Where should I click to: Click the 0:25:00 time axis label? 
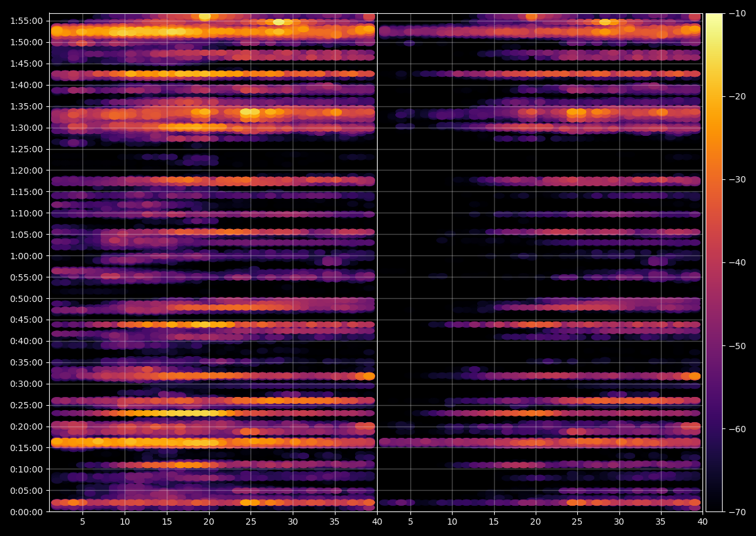click(x=26, y=405)
